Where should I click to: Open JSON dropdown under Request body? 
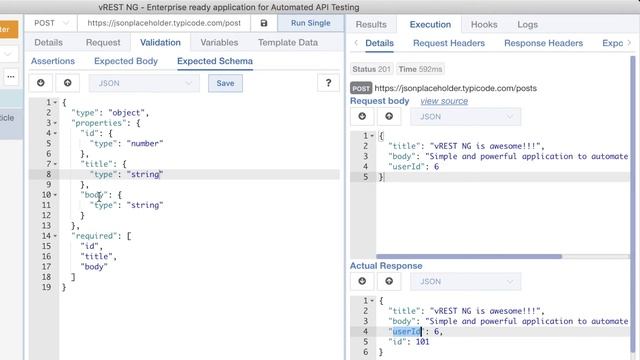point(466,117)
